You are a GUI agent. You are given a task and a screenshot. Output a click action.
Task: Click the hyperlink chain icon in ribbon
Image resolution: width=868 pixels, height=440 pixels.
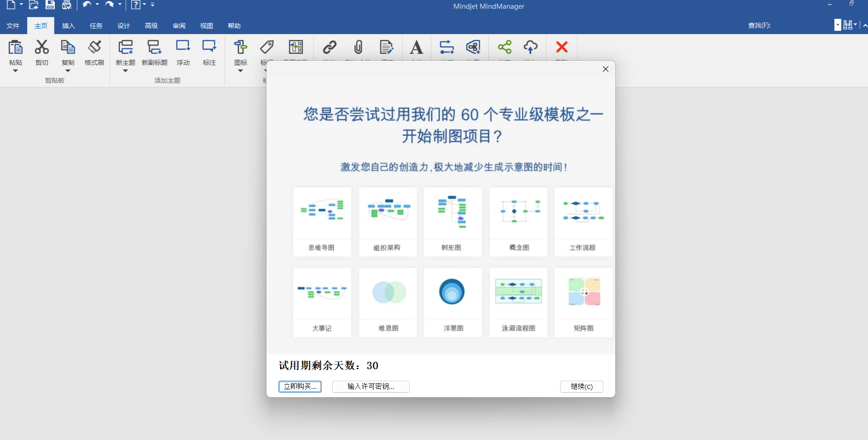click(330, 47)
